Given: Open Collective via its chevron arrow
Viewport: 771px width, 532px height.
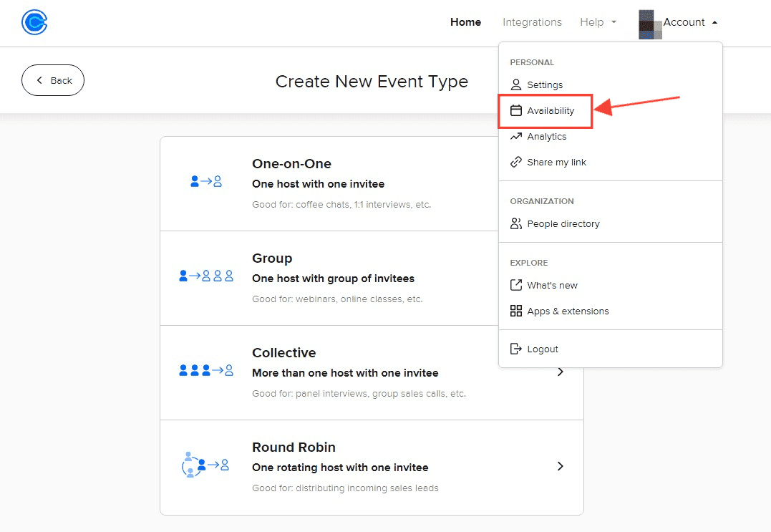Looking at the screenshot, I should [x=561, y=372].
